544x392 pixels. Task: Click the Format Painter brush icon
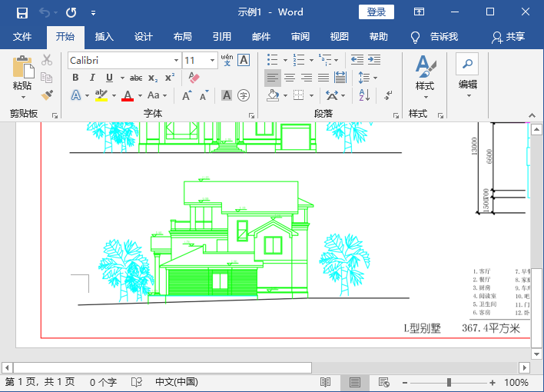47,95
